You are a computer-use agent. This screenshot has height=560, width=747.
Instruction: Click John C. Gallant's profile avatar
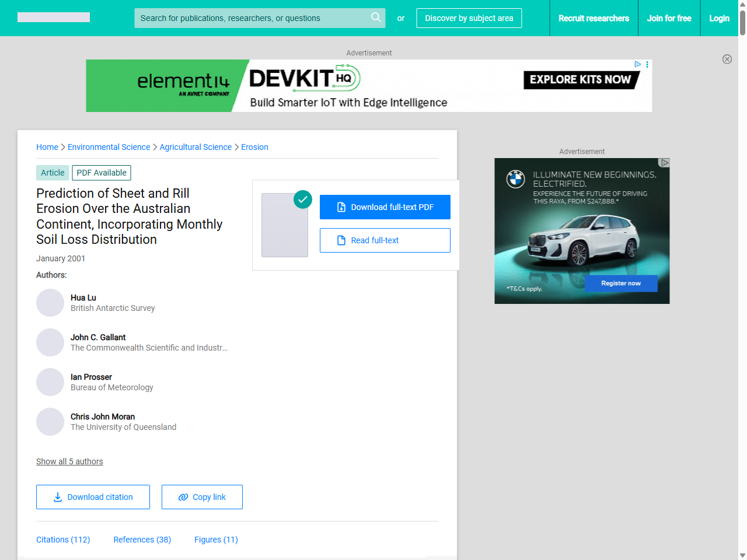click(x=50, y=342)
